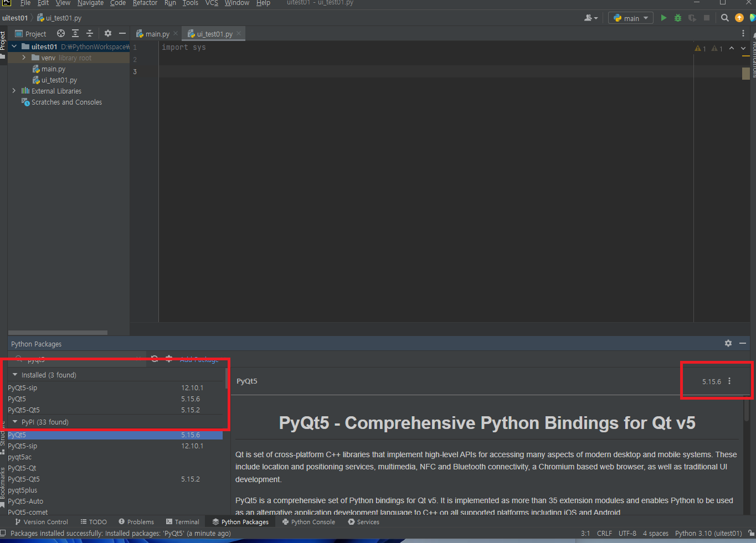Collapse the Installed (3 found) group
The height and width of the screenshot is (543, 756).
coord(15,375)
